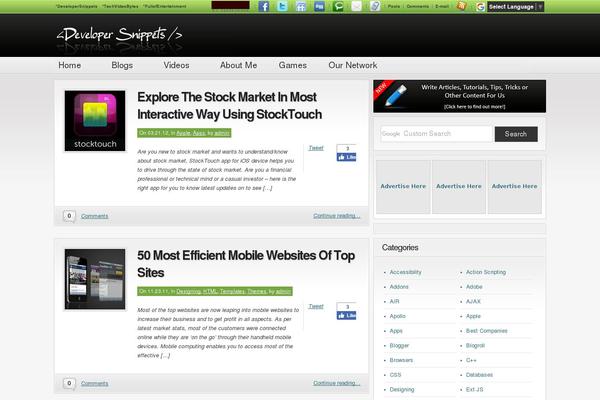Open the Accessibility category
This screenshot has height=400, width=600.
point(405,272)
